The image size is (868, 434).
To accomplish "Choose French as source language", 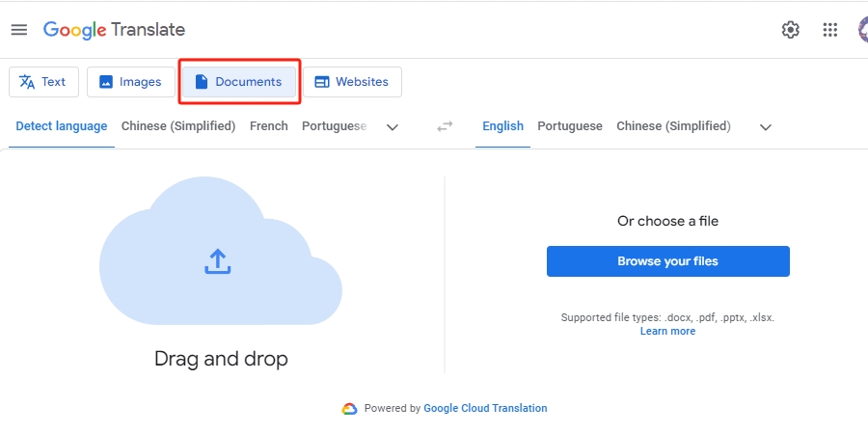I will pos(268,126).
